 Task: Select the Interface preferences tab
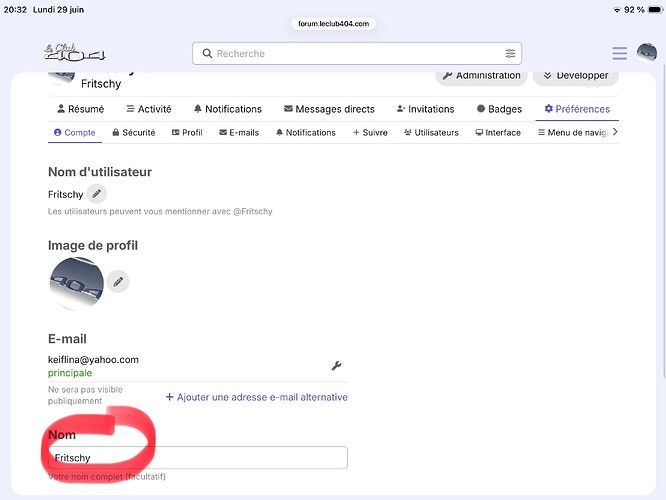[498, 133]
